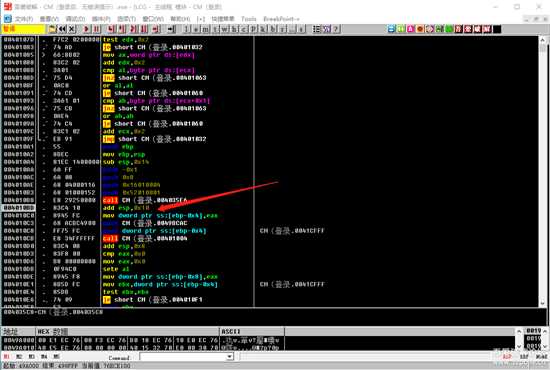Image resolution: width=550 pixels, height=370 pixels.
Task: Restart the program with the rewind icon
Action: pos(62,29)
